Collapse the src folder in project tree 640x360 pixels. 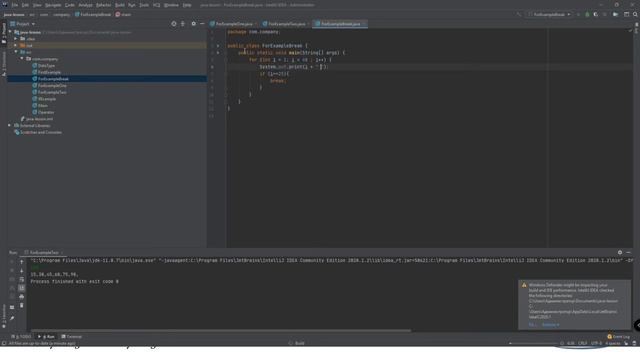click(x=16, y=52)
